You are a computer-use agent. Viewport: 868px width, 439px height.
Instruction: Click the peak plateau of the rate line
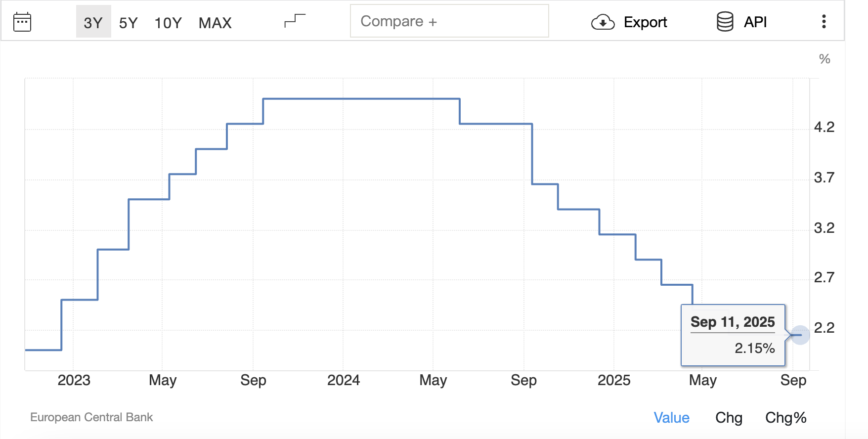(361, 99)
